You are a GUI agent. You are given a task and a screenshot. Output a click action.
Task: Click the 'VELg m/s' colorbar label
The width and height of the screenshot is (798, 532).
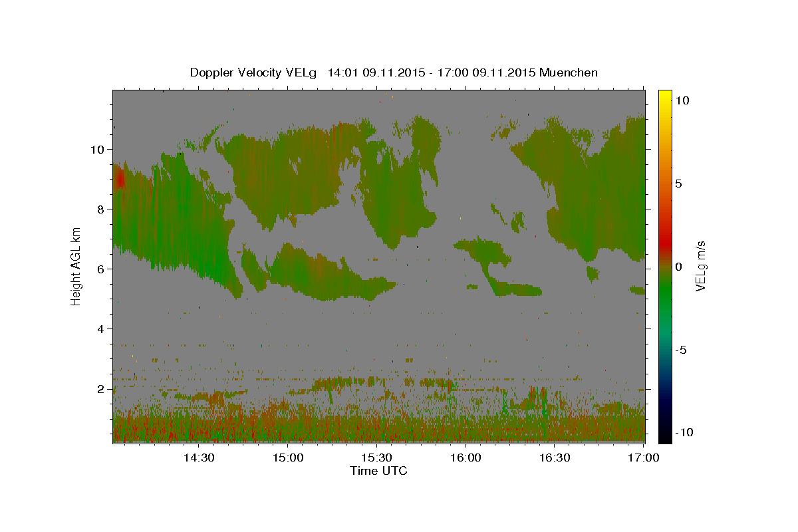point(700,266)
